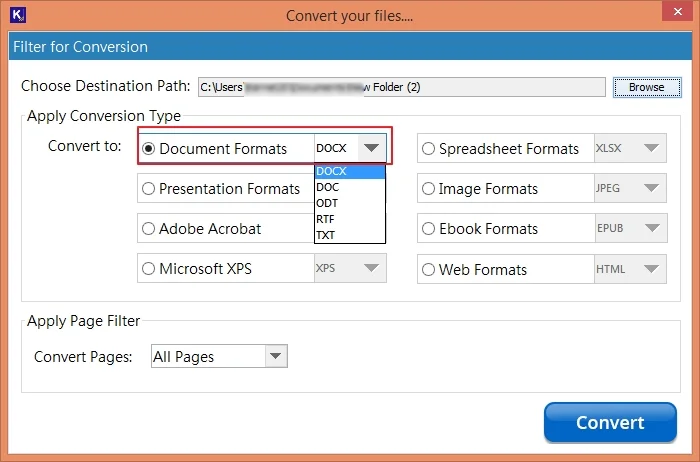Click the Kernel app logo icon
Image resolution: width=700 pixels, height=462 pixels.
coord(17,15)
